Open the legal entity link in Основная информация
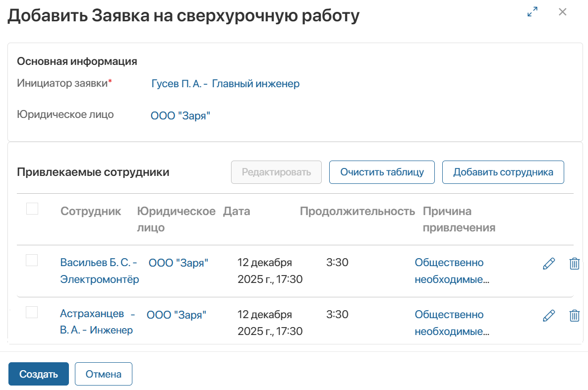Screen dimensions: 588x390 point(180,115)
